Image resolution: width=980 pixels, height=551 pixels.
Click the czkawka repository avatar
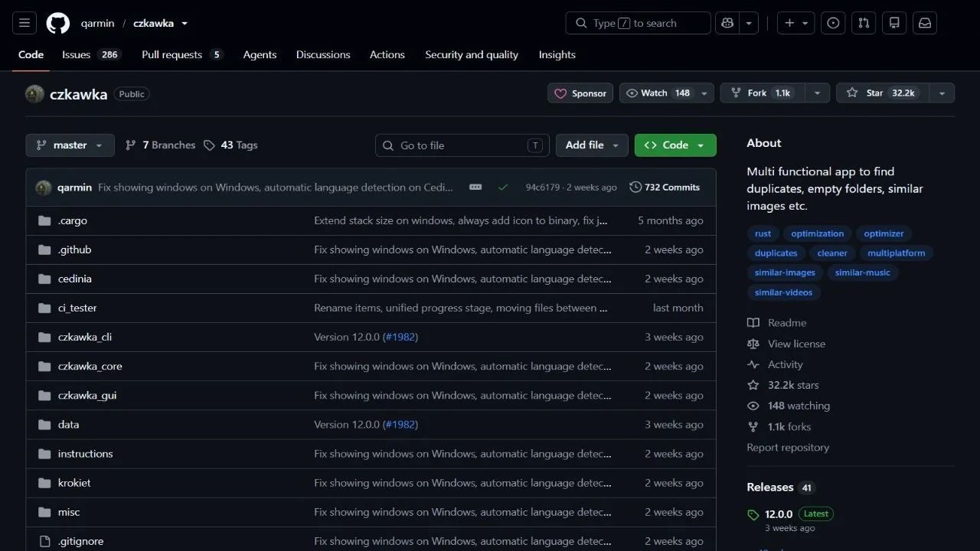[34, 94]
